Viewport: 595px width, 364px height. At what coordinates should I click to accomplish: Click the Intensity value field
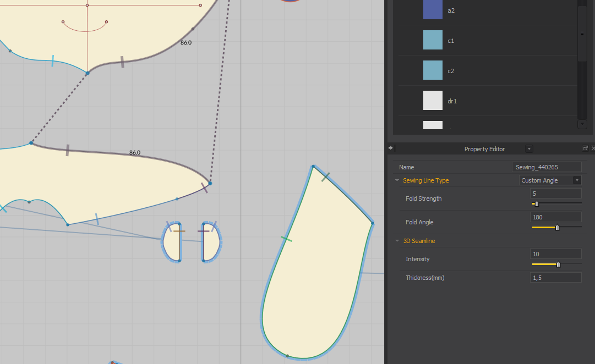tap(555, 254)
